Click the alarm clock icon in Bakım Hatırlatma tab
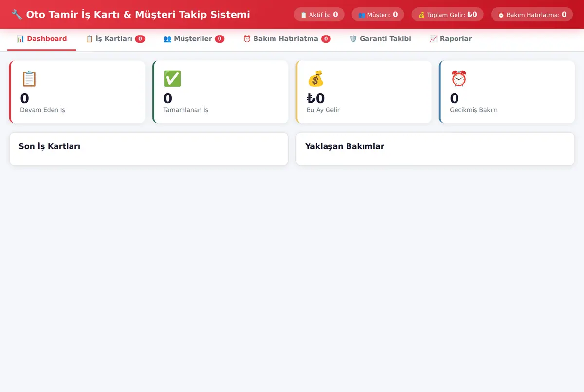 [247, 39]
